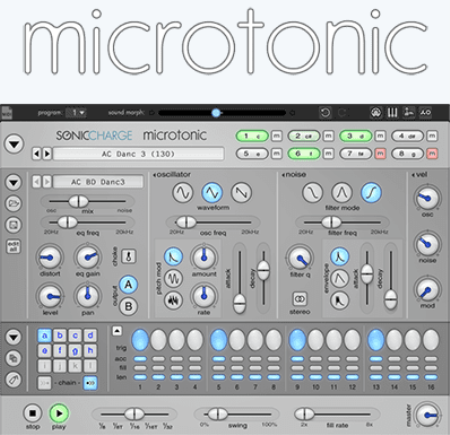This screenshot has height=435, width=450.
Task: Click the swing slider handle
Action: 217,414
